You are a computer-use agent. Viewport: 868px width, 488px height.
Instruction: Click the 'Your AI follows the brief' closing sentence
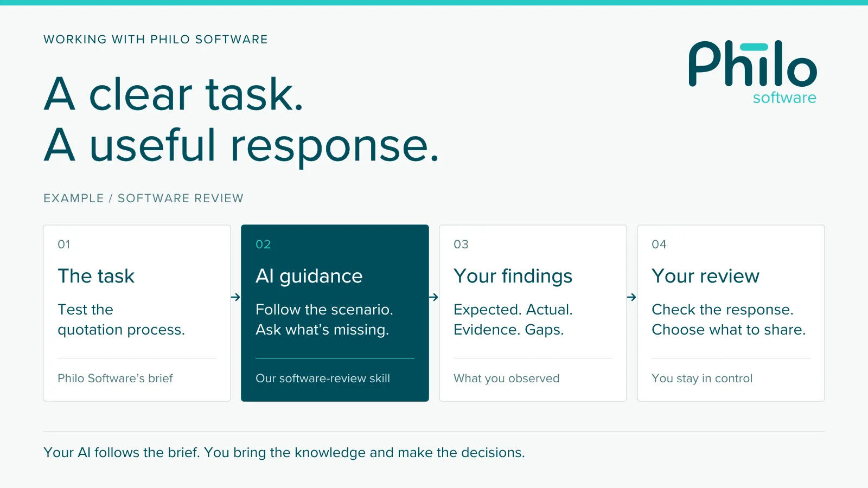click(x=284, y=453)
